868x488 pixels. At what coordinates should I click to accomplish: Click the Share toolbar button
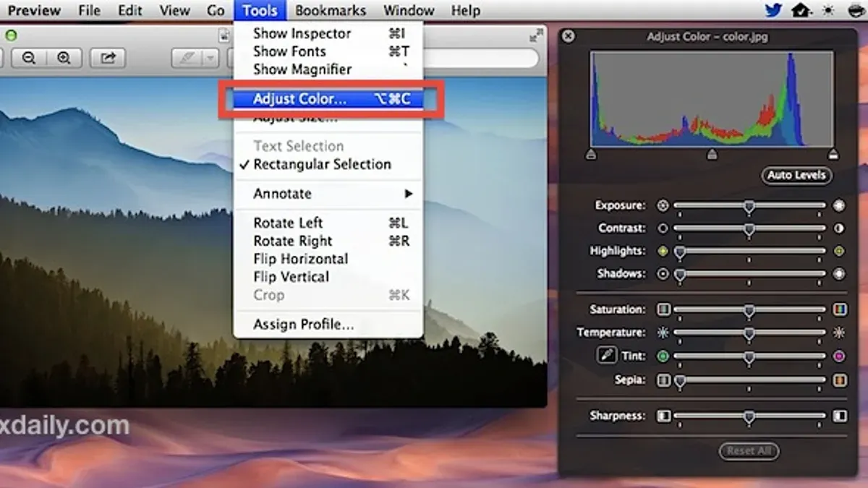coord(108,59)
